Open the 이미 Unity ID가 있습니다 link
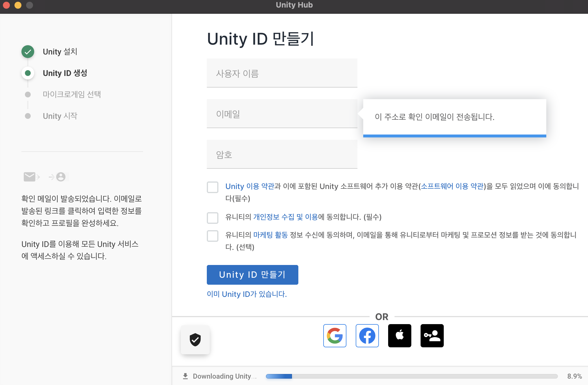This screenshot has width=588, height=385. [x=246, y=294]
